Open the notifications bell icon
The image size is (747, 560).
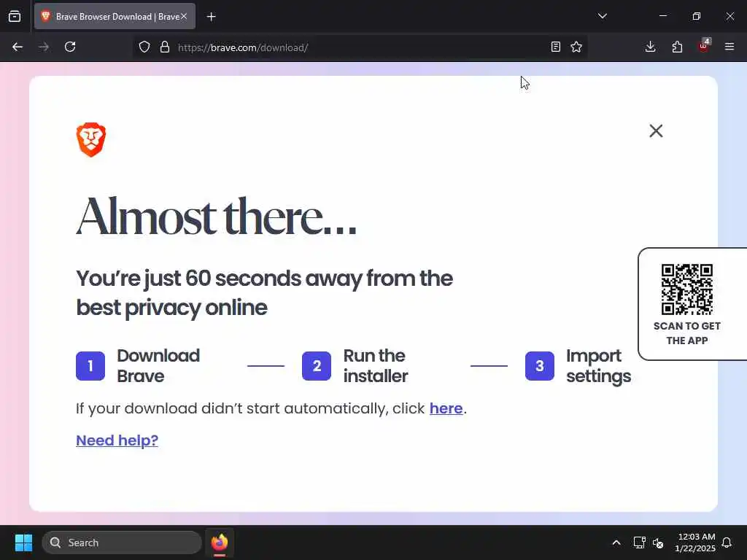click(x=727, y=542)
